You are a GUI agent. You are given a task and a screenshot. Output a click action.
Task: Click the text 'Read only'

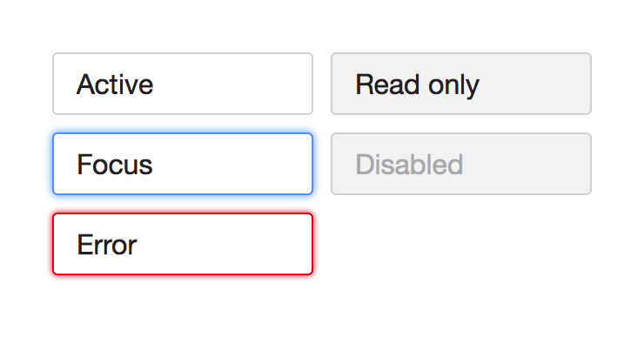point(417,85)
